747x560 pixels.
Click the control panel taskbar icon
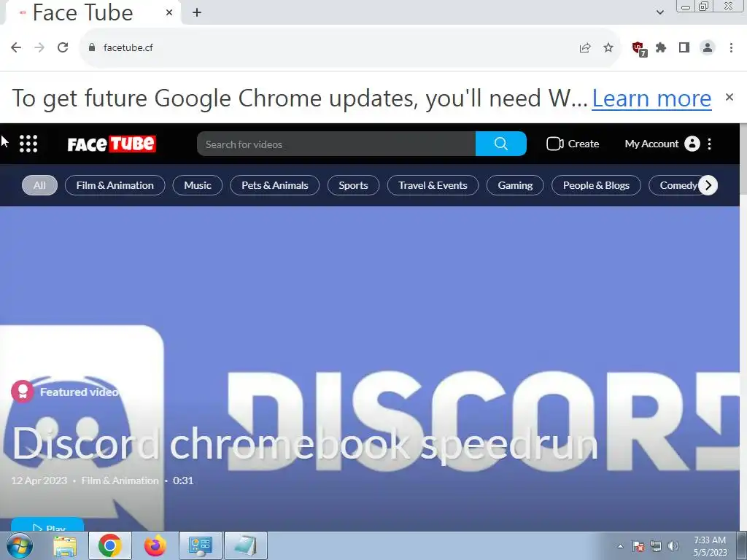(200, 545)
